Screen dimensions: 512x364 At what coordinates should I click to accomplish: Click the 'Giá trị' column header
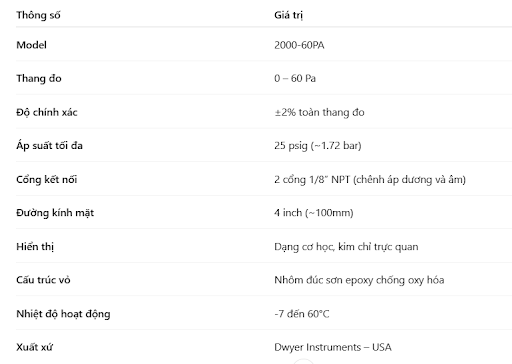289,15
